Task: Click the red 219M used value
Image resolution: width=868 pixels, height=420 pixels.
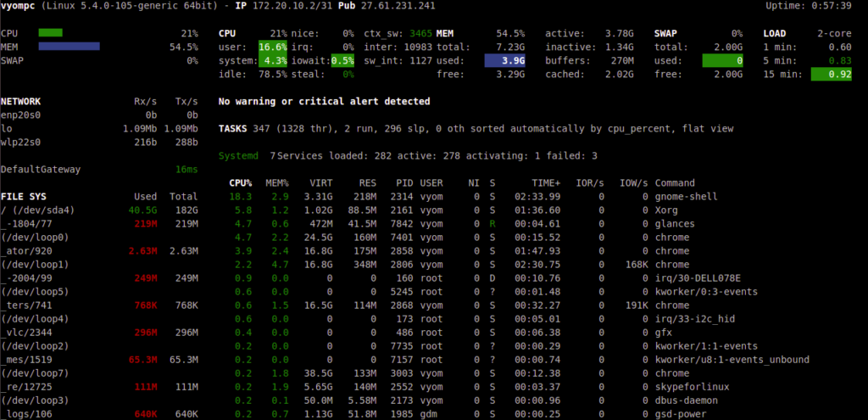Action: pos(146,224)
